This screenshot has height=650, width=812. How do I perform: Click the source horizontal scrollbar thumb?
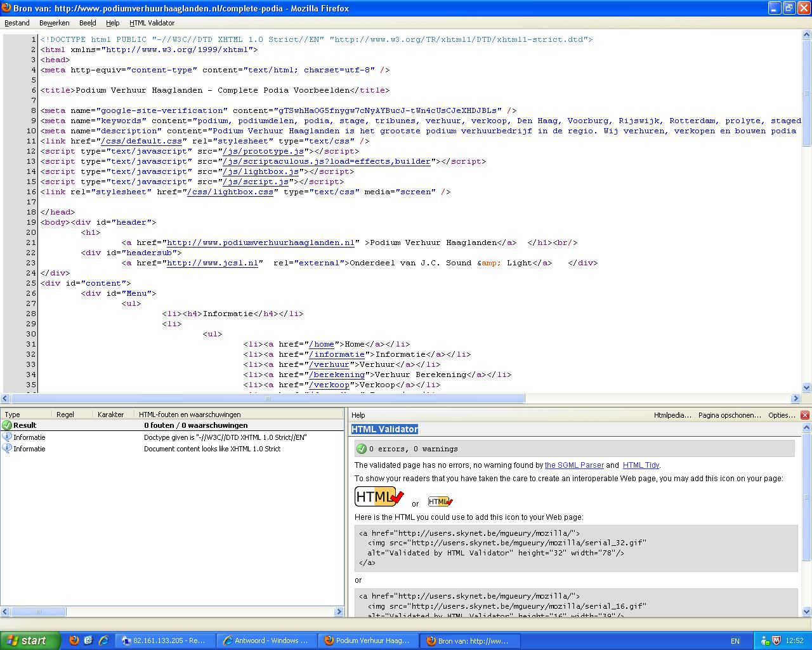[268, 399]
